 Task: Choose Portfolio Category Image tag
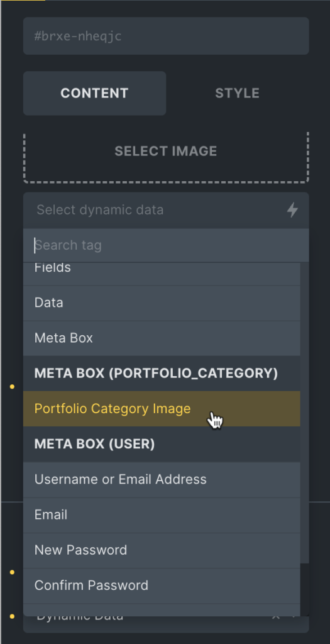tap(162, 409)
